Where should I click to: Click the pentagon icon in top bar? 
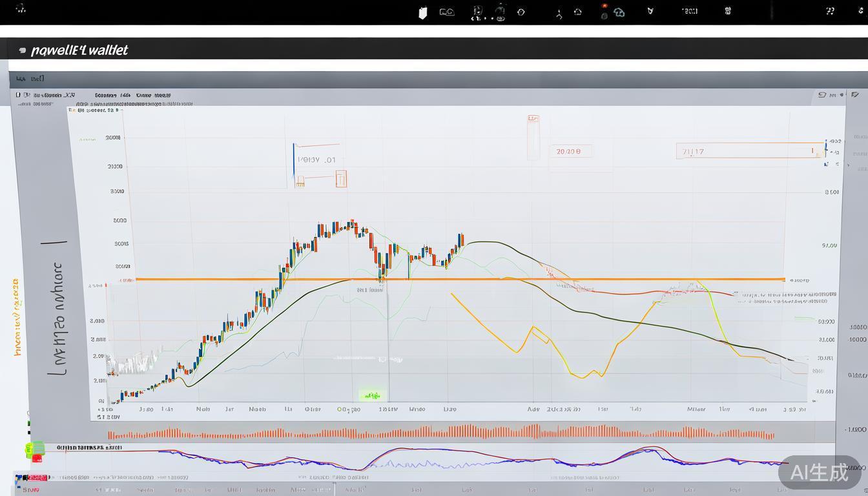[521, 12]
